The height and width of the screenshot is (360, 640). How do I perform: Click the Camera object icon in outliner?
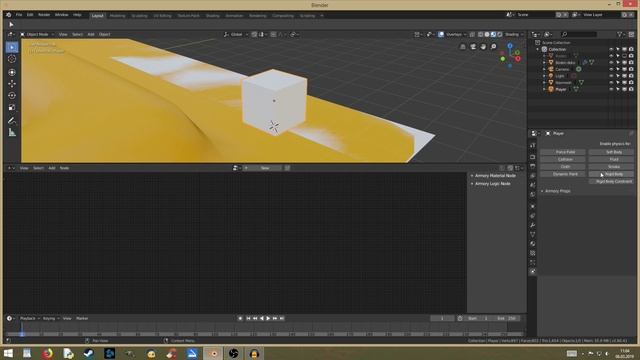pyautogui.click(x=551, y=69)
